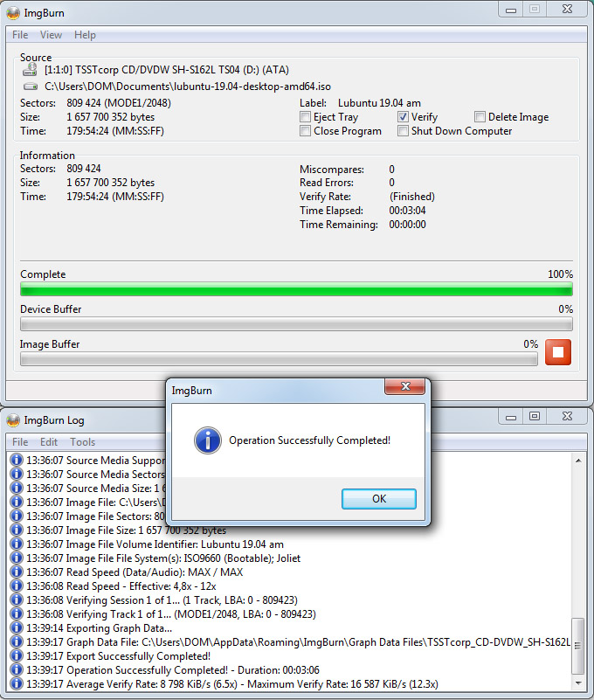
Task: Click the Miscompares value 0
Action: click(x=392, y=170)
